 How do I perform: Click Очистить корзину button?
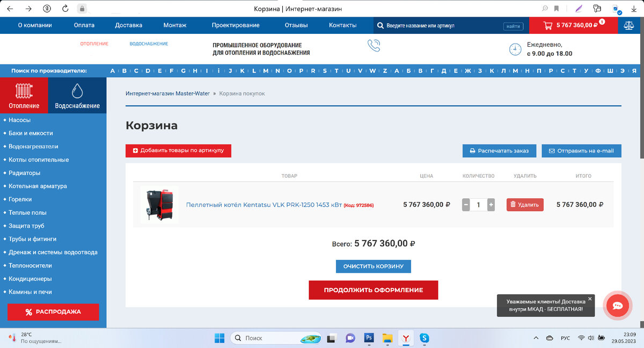coord(374,266)
